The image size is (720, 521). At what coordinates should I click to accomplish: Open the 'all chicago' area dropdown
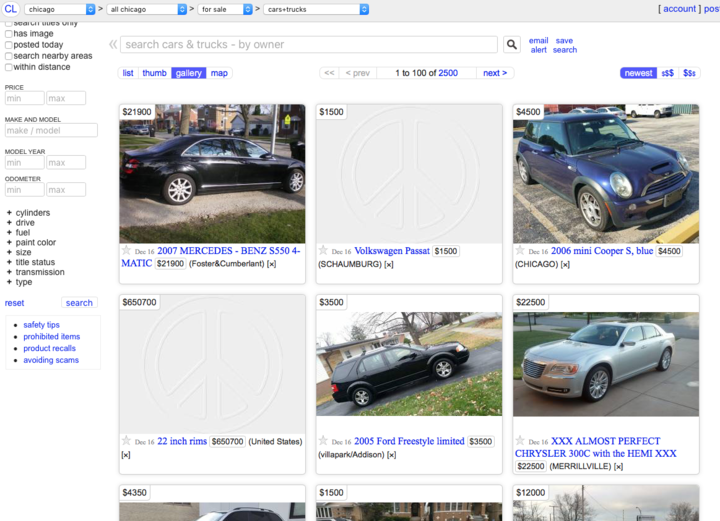pos(146,9)
